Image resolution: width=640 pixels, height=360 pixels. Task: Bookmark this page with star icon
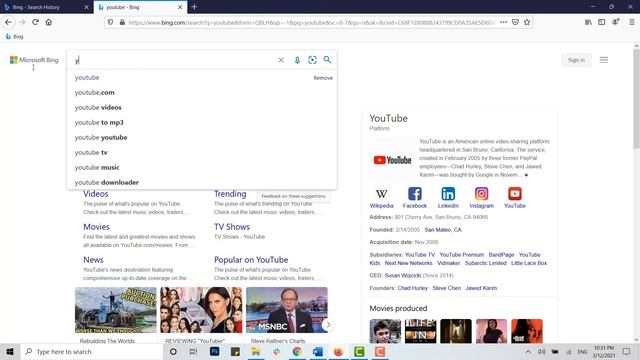(x=527, y=22)
